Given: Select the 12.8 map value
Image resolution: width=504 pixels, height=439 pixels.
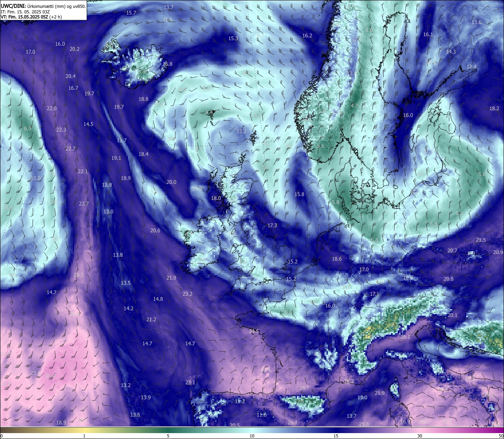Looking at the screenshot, I should click(x=107, y=185).
